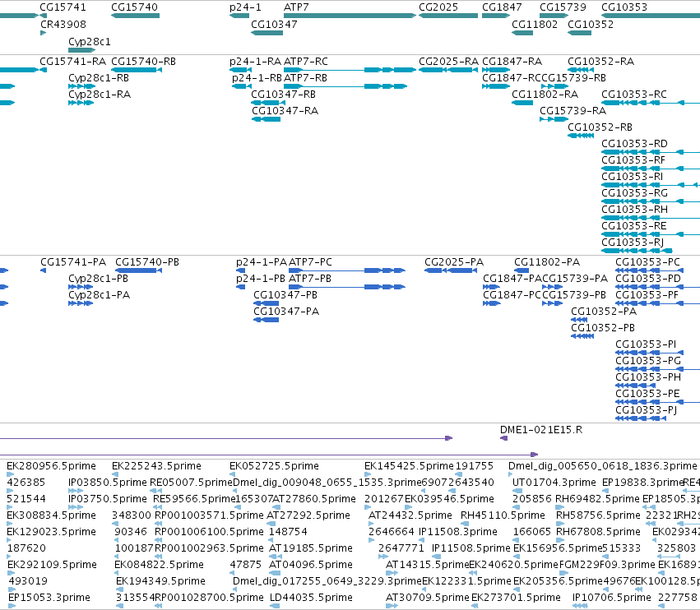Open transcript CG15740-RB

[x=137, y=70]
